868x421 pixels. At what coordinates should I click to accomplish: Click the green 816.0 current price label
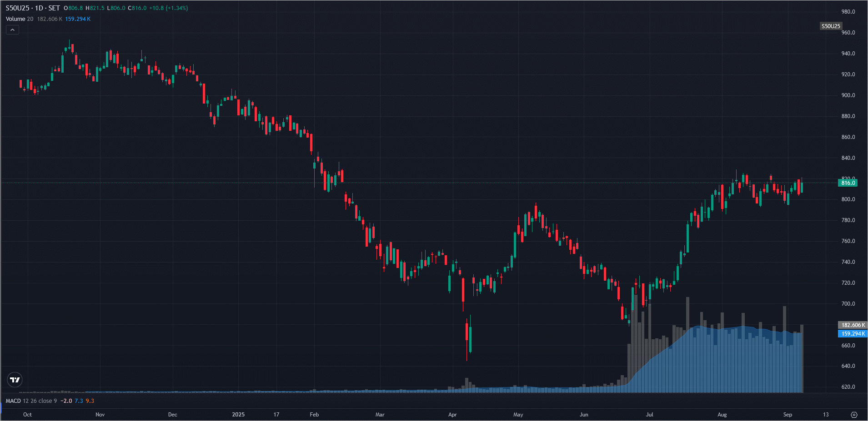pos(848,183)
